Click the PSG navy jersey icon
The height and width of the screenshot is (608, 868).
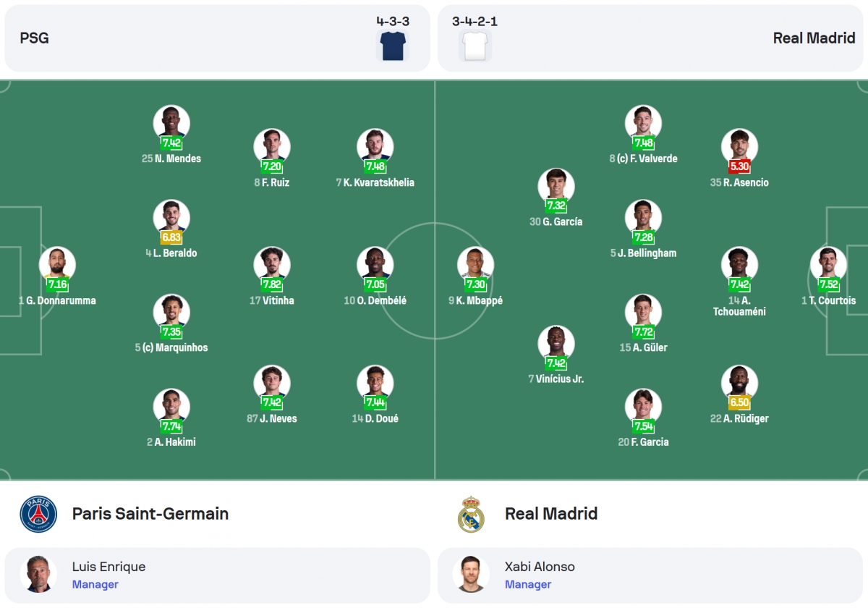coord(393,46)
